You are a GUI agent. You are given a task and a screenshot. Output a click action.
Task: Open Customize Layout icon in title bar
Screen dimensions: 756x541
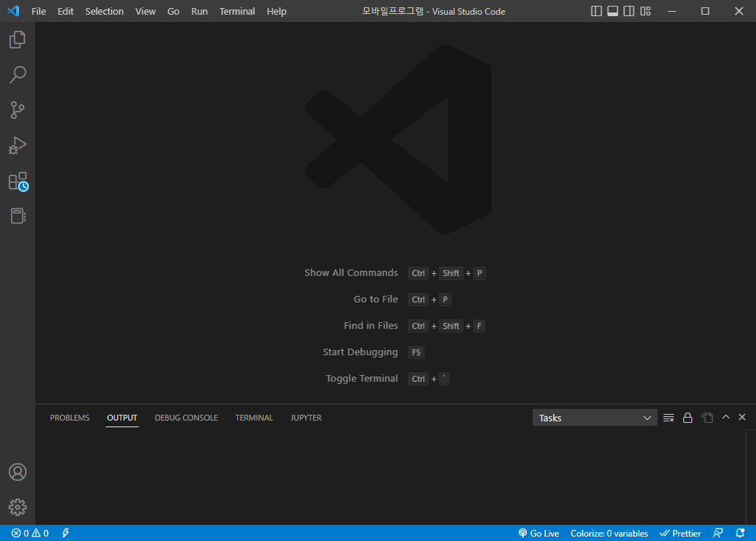pyautogui.click(x=645, y=11)
